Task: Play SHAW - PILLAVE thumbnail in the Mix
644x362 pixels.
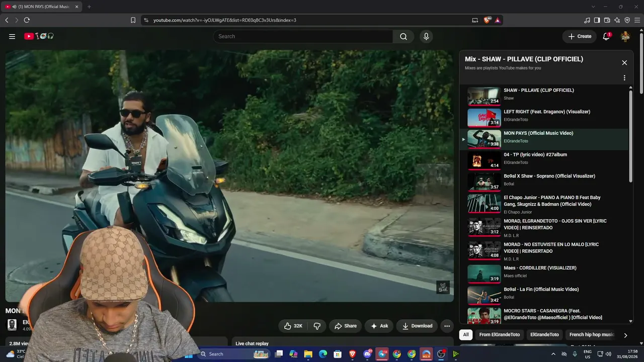Action: pos(484,97)
